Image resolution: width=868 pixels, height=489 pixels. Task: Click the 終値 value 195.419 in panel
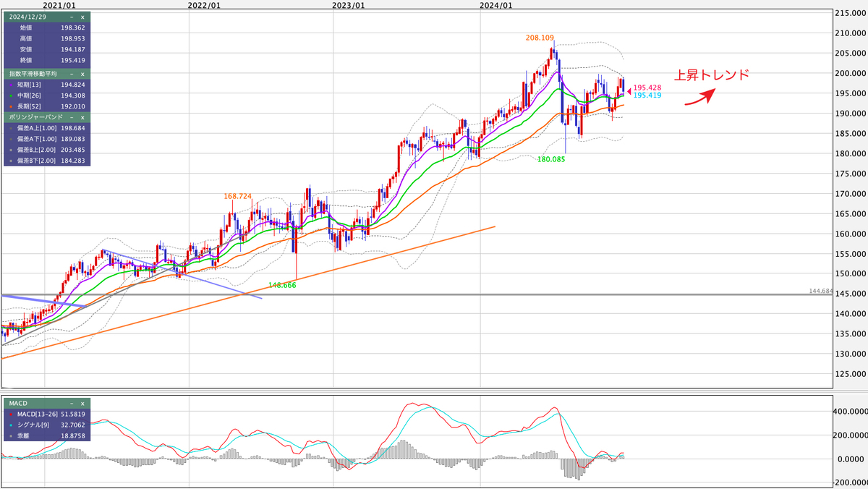click(x=73, y=60)
